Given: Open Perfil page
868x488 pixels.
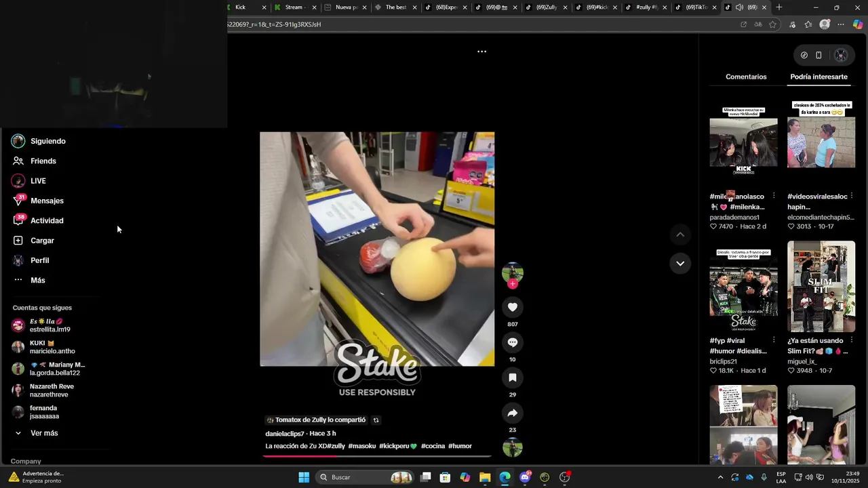Looking at the screenshot, I should [31, 260].
